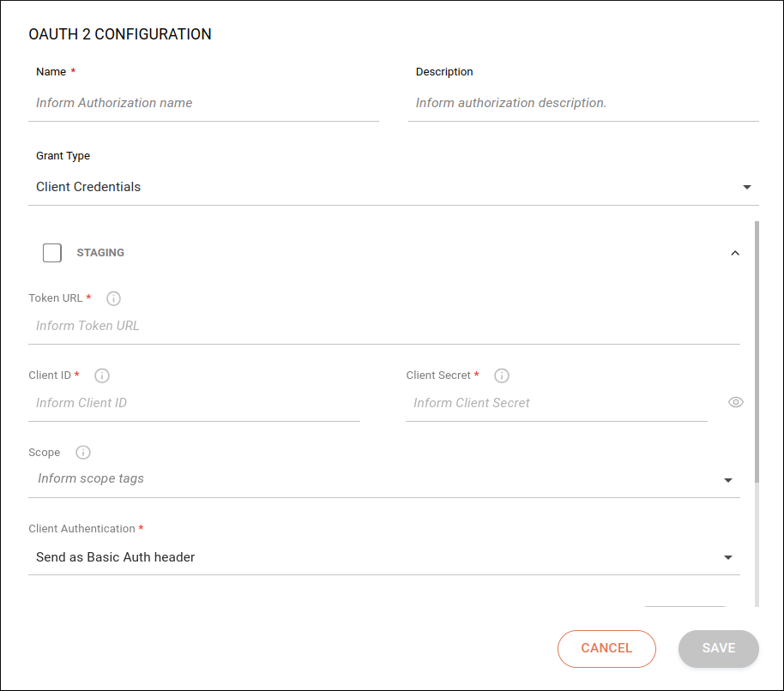Click the SAVE button

click(718, 648)
